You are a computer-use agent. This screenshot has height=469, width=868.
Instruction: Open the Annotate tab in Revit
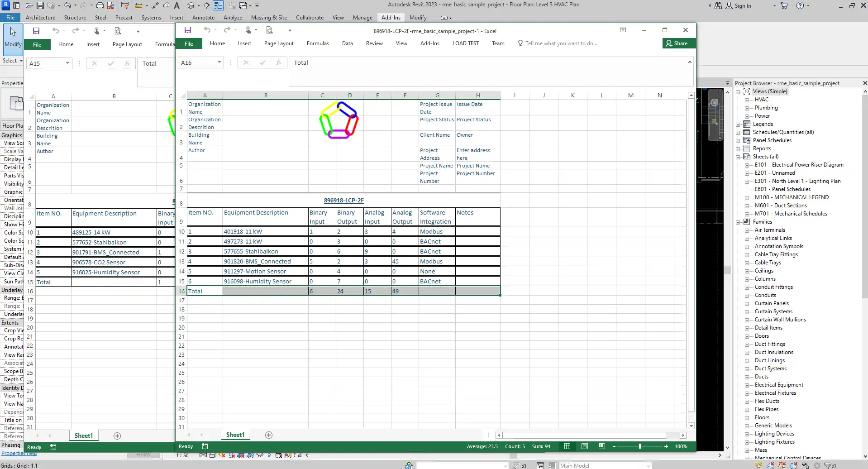click(203, 18)
